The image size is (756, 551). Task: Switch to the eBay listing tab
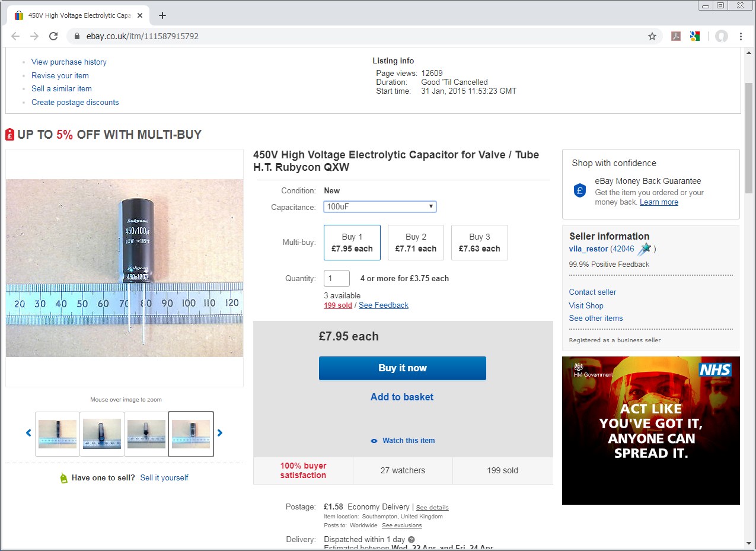[x=74, y=15]
